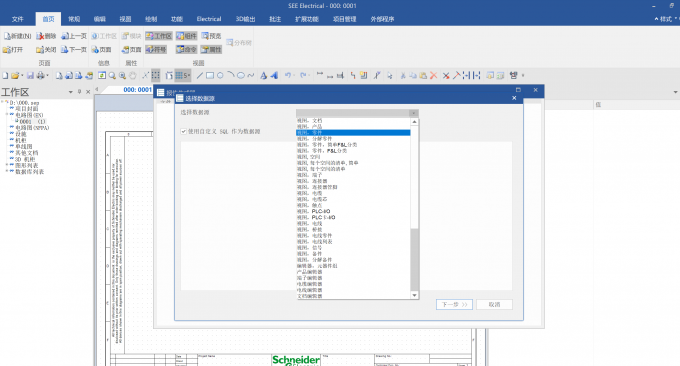Screen dimensions: 680x366
Task: Open the print dropdown arrow in toolbar
Action: [x=47, y=75]
